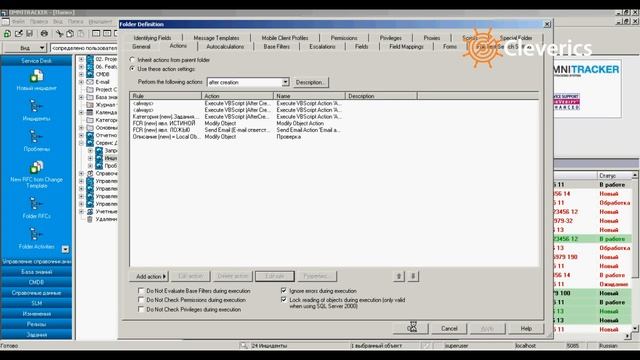Click Cancel in Folder Definition dialog

pos(449,328)
